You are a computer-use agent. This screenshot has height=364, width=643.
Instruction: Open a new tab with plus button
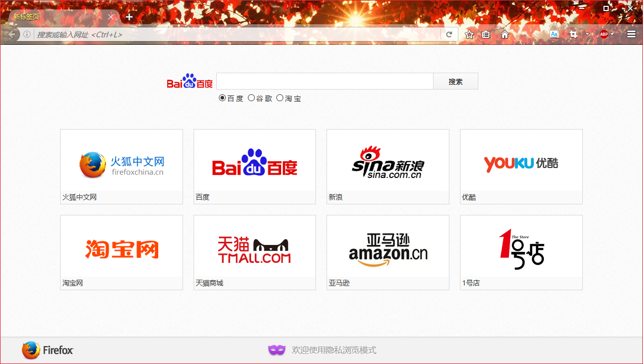(x=129, y=17)
